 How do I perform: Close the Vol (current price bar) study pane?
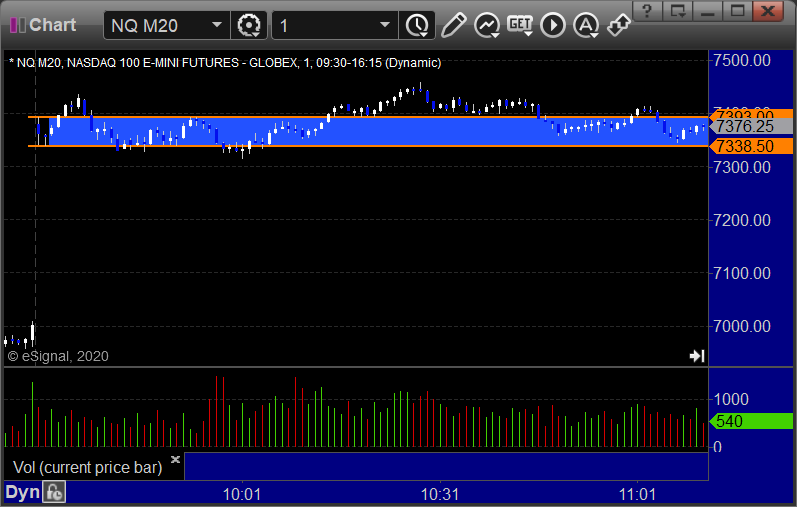(175, 459)
